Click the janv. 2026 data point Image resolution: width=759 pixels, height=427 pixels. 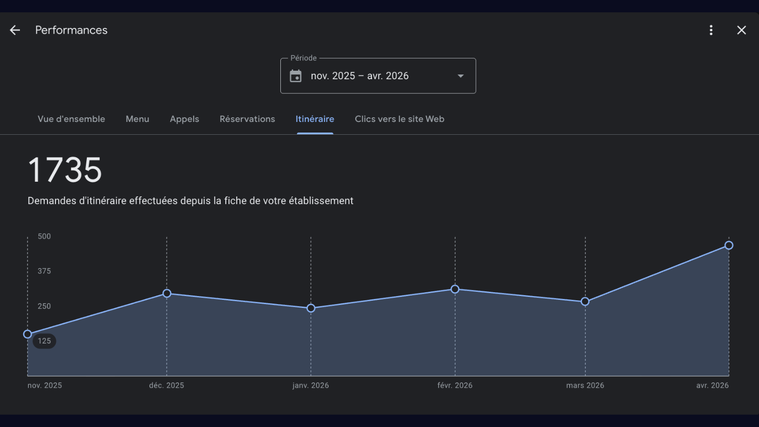[x=311, y=308]
